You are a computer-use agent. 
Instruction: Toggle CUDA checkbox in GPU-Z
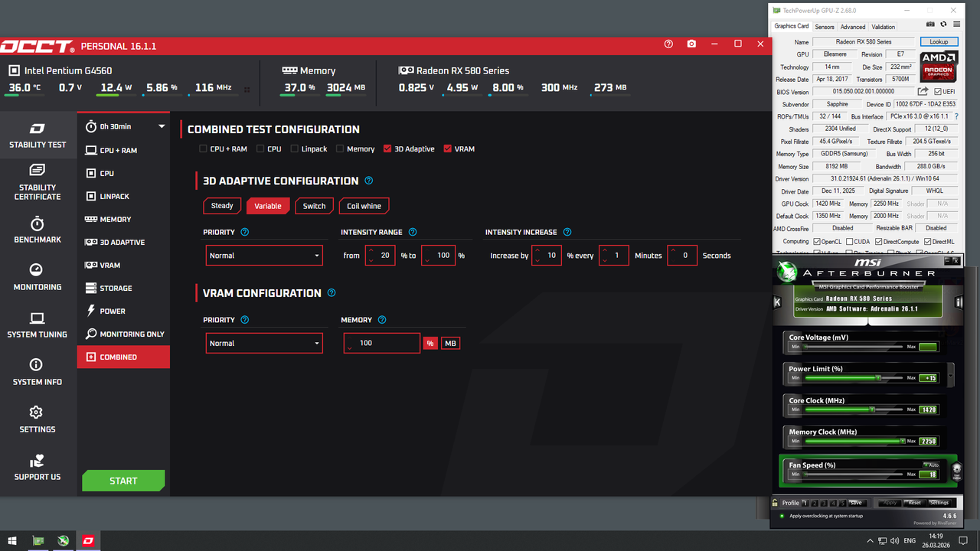[850, 241]
